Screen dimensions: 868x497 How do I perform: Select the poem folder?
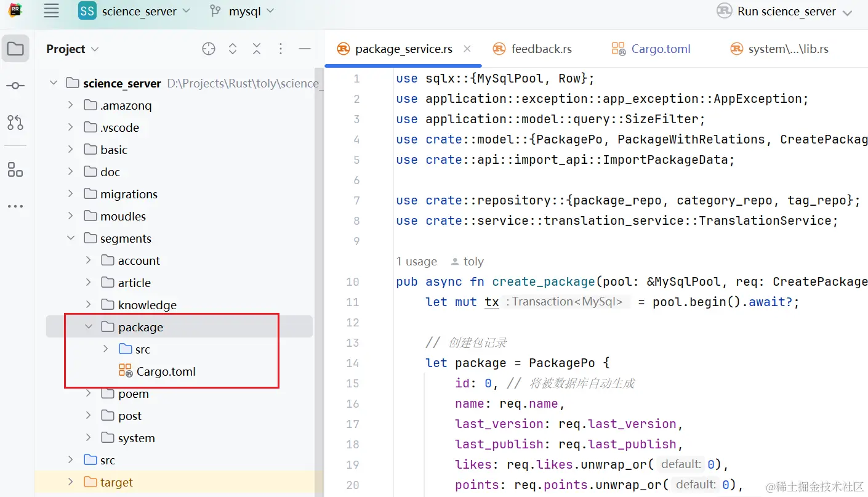coord(134,394)
